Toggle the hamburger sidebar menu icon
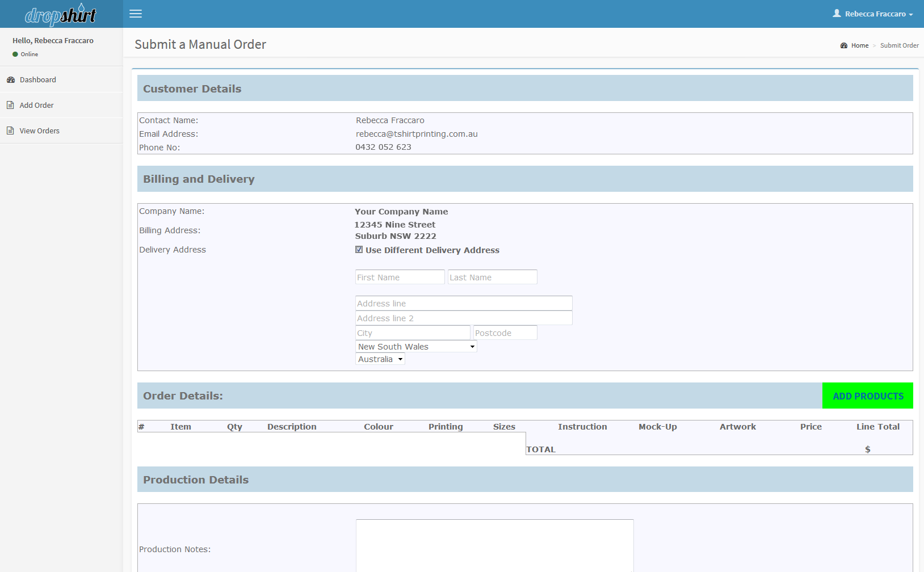Viewport: 924px width, 572px height. [x=136, y=14]
